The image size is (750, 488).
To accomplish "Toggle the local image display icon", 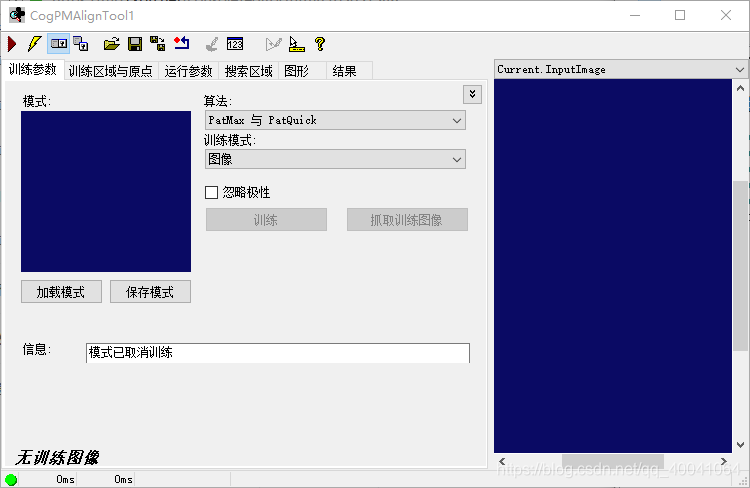I will (x=58, y=44).
